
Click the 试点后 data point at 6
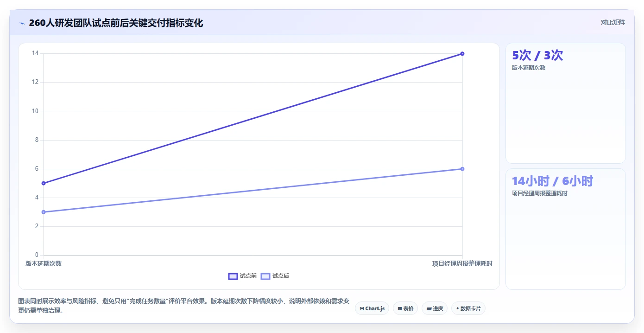tap(462, 169)
